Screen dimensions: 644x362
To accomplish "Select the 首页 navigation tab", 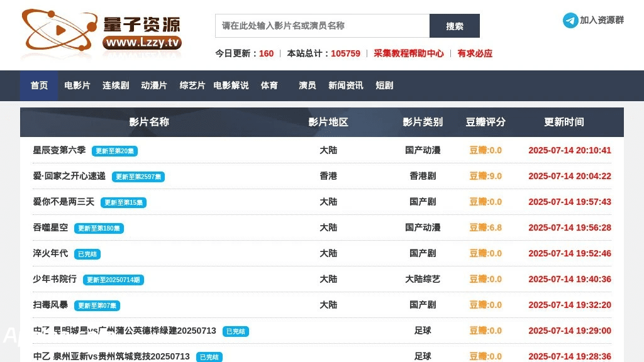I will click(x=39, y=85).
